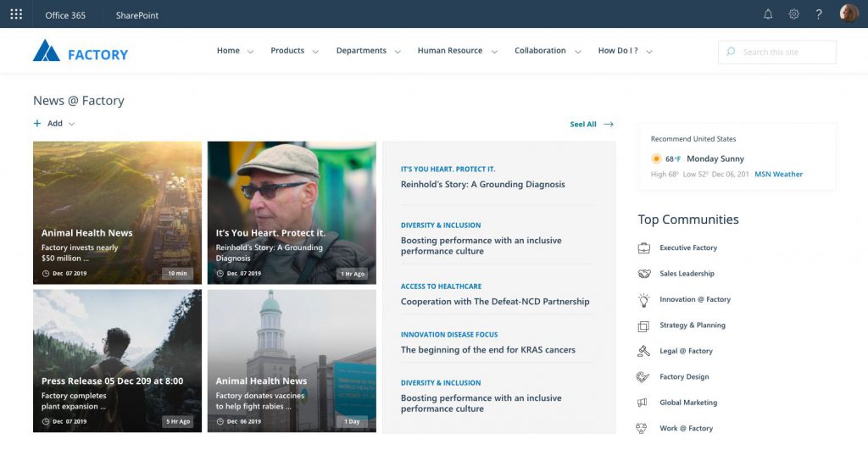Image resolution: width=868 pixels, height=456 pixels.
Task: Open the Press Release news thumbnail
Action: 117,360
